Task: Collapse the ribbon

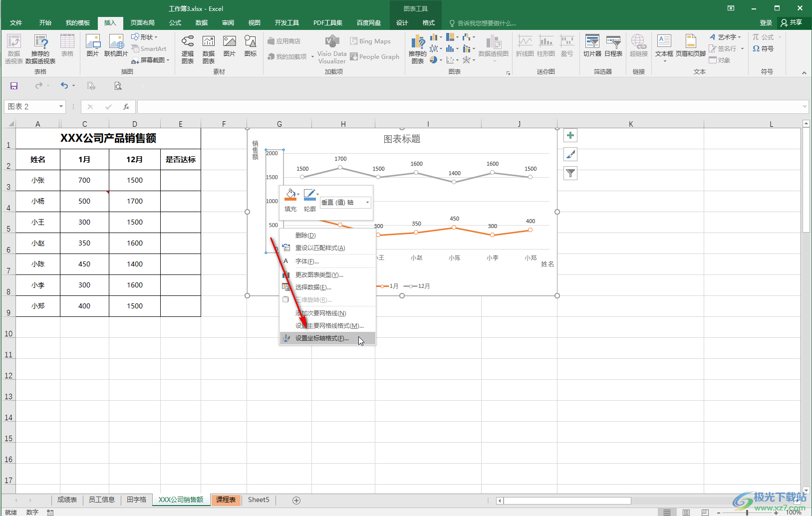Action: (804, 73)
